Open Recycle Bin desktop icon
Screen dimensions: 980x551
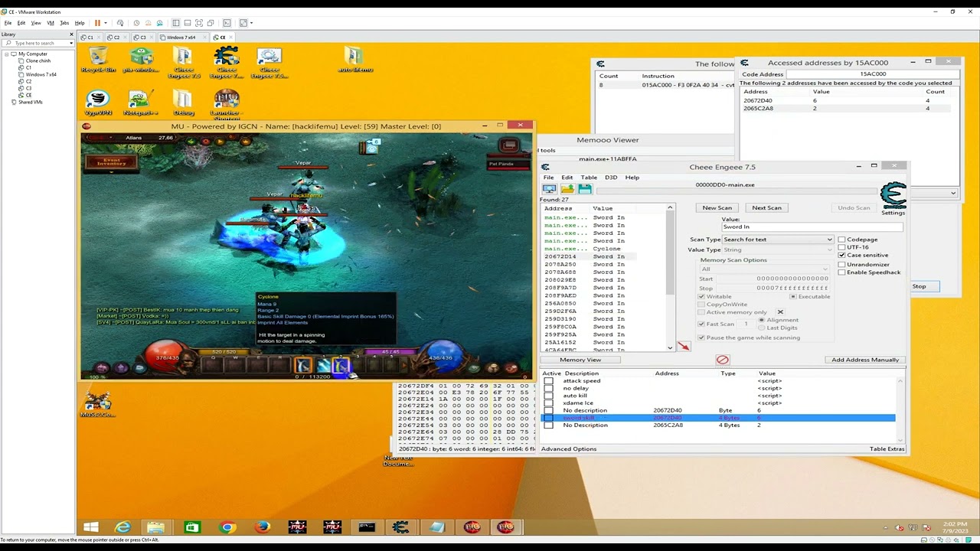pos(98,60)
